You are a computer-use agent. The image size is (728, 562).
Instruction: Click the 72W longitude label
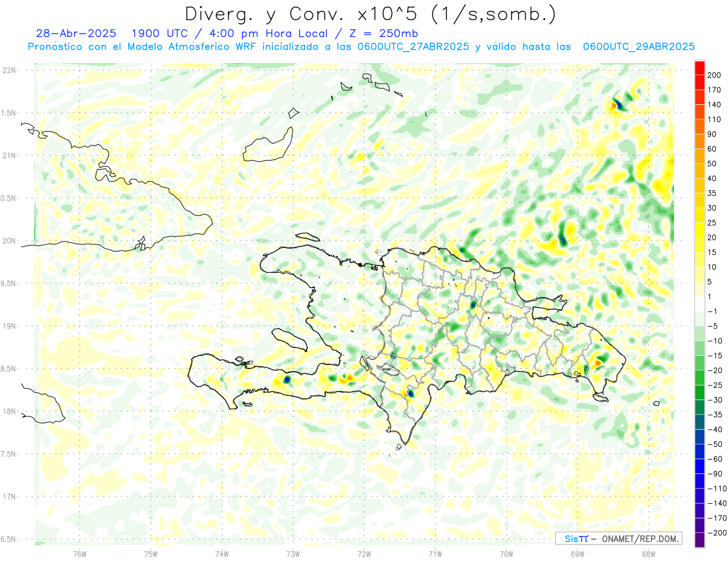click(x=364, y=554)
